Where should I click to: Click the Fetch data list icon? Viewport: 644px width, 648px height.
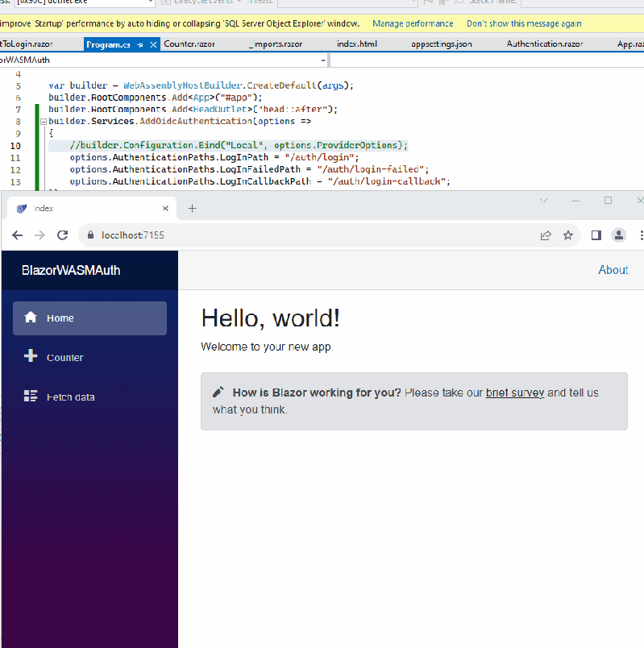(x=31, y=396)
